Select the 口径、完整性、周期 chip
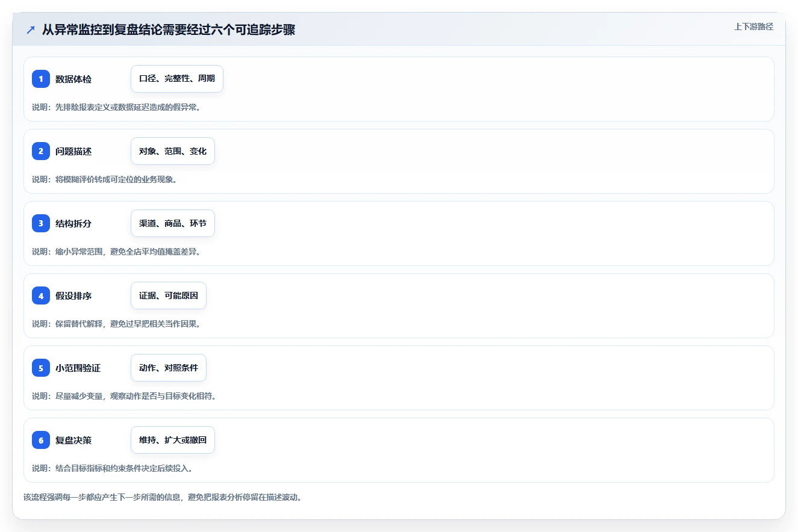The height and width of the screenshot is (532, 798). 177,79
